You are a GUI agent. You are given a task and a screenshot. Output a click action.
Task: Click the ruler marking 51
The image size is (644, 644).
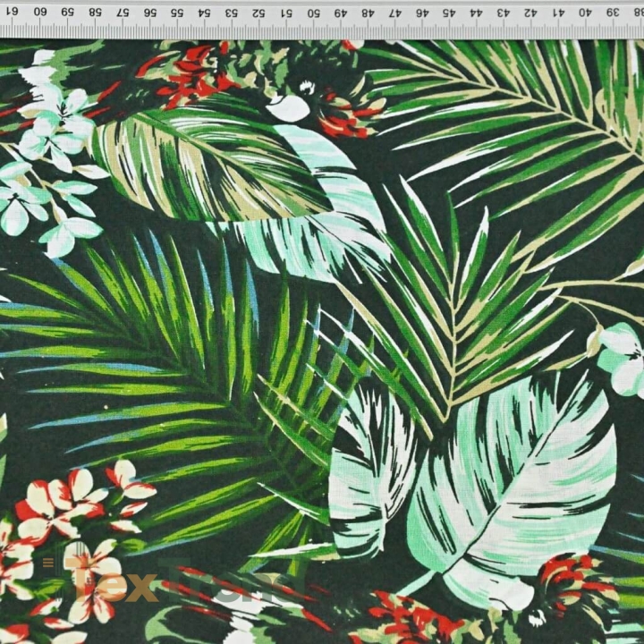(x=286, y=13)
